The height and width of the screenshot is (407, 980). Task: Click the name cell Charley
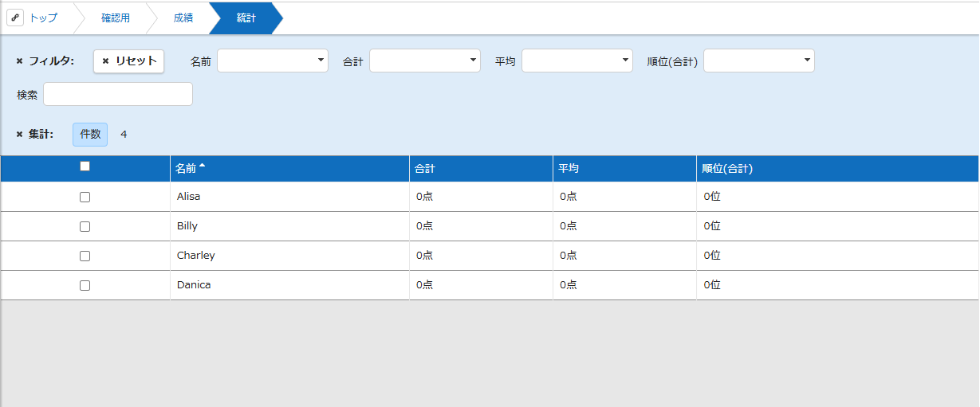coord(289,256)
